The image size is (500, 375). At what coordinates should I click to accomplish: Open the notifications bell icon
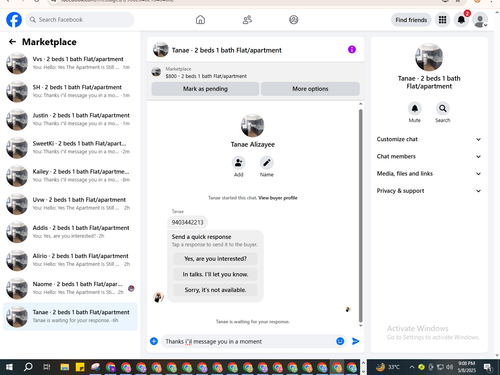(x=461, y=20)
